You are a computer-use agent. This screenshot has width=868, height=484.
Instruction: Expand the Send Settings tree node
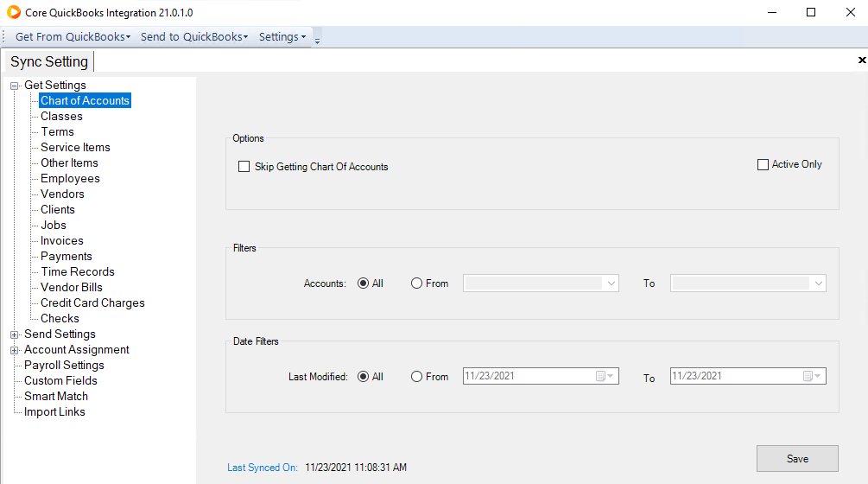(15, 334)
